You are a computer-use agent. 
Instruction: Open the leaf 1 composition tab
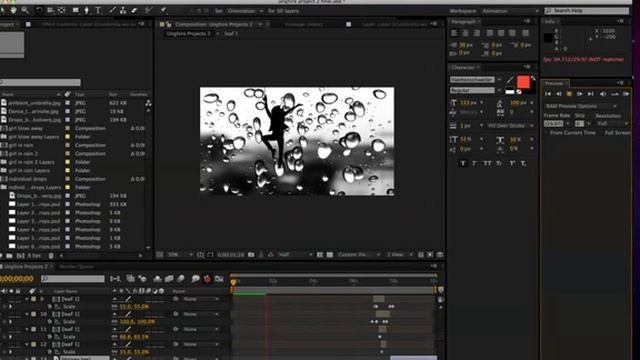click(x=231, y=33)
